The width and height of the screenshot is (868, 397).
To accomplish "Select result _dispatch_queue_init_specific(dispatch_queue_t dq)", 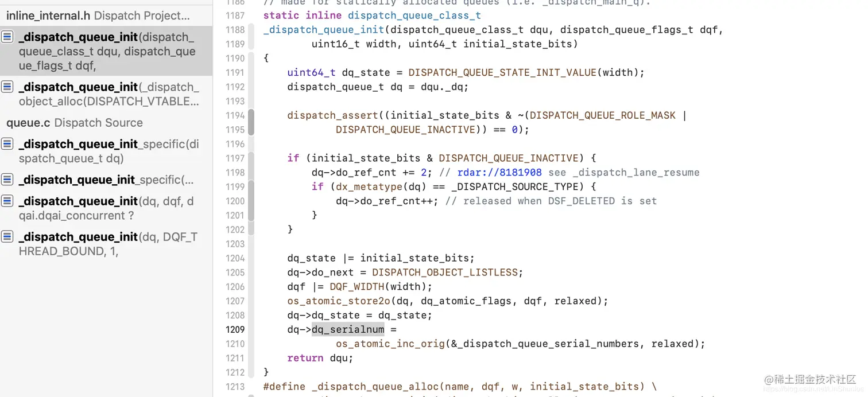I will tap(106, 151).
